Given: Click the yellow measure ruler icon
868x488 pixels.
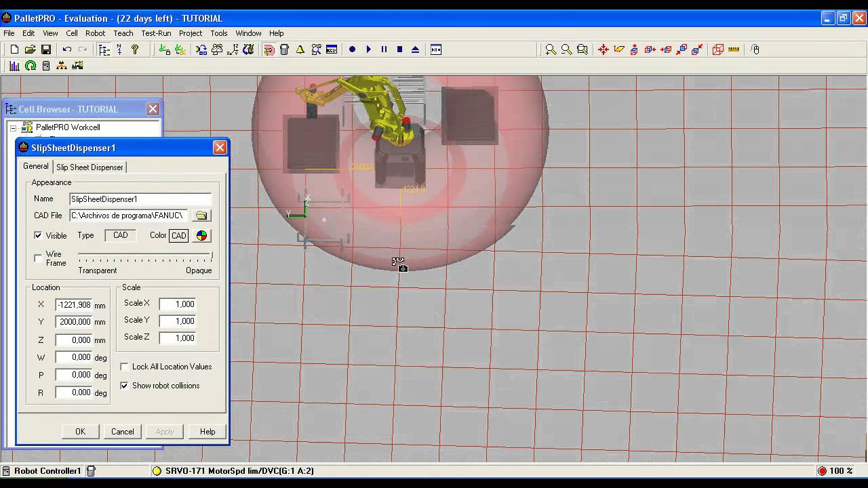Looking at the screenshot, I should [x=733, y=49].
